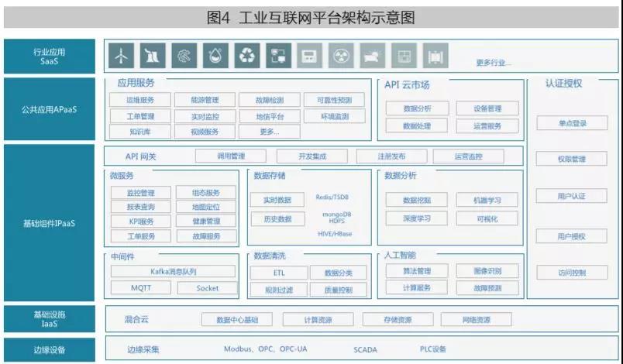623x364 pixels.
Task: Click the 更多... box in 应用服务
Action: 270,132
